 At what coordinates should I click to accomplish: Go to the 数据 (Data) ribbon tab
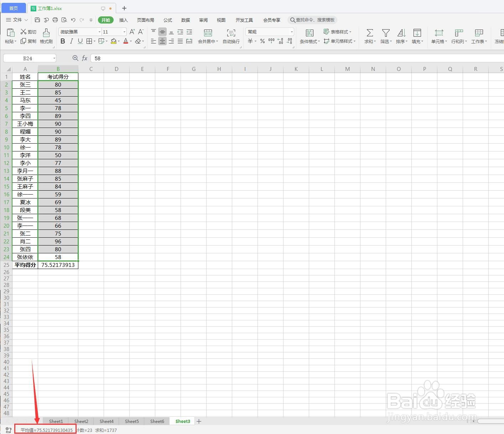186,20
